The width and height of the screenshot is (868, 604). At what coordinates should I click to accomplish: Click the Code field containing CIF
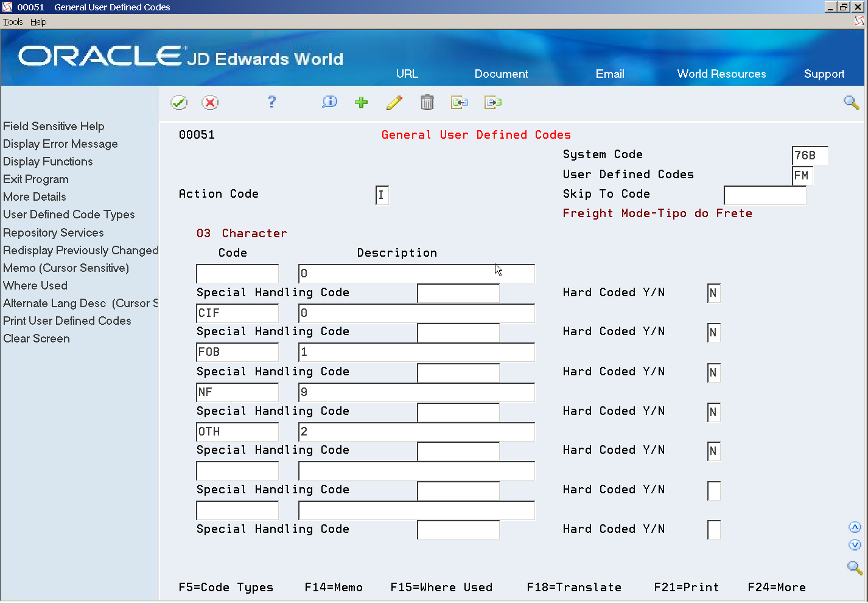[x=237, y=313]
